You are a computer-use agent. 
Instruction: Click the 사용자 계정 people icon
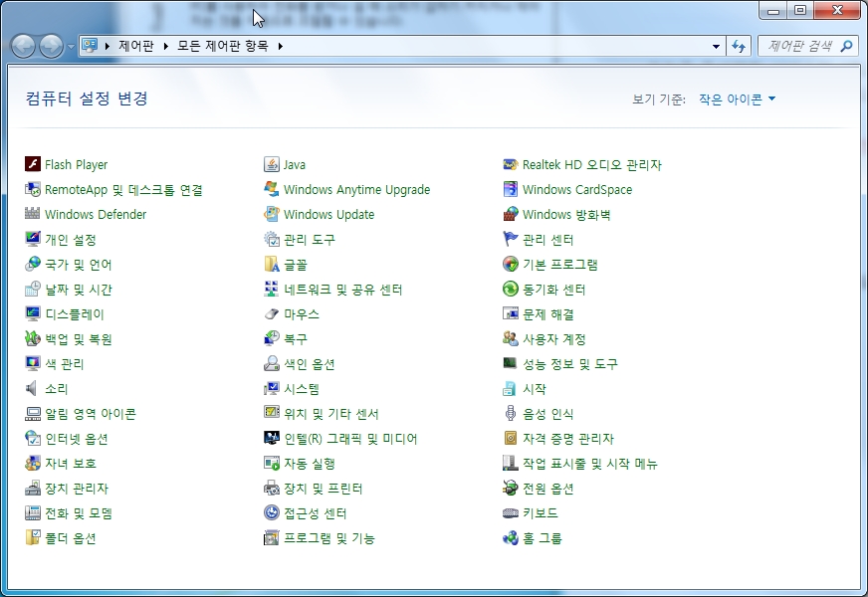tap(511, 338)
